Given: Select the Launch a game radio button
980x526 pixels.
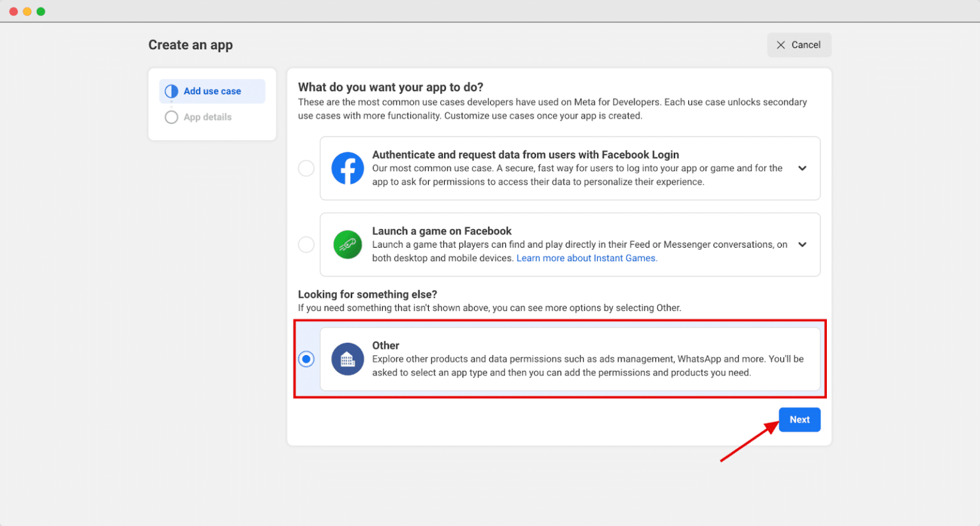Looking at the screenshot, I should pyautogui.click(x=306, y=244).
